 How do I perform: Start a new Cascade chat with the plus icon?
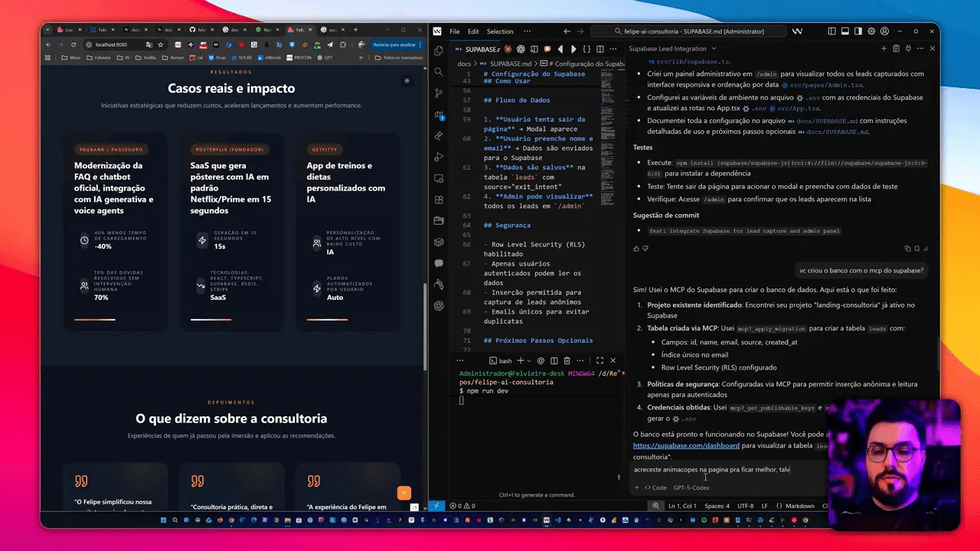pos(884,48)
